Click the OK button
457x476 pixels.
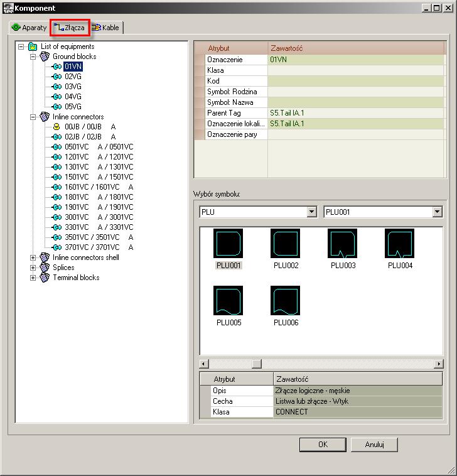click(x=323, y=445)
